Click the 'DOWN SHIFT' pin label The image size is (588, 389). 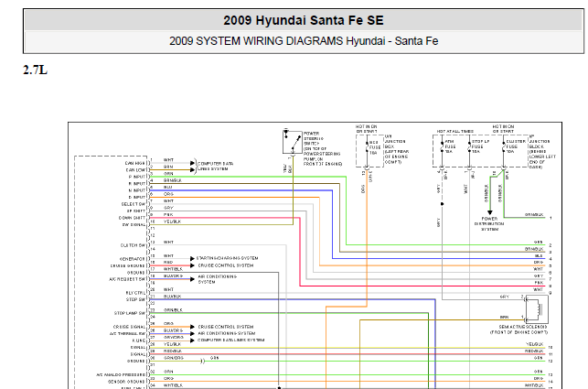coord(132,218)
